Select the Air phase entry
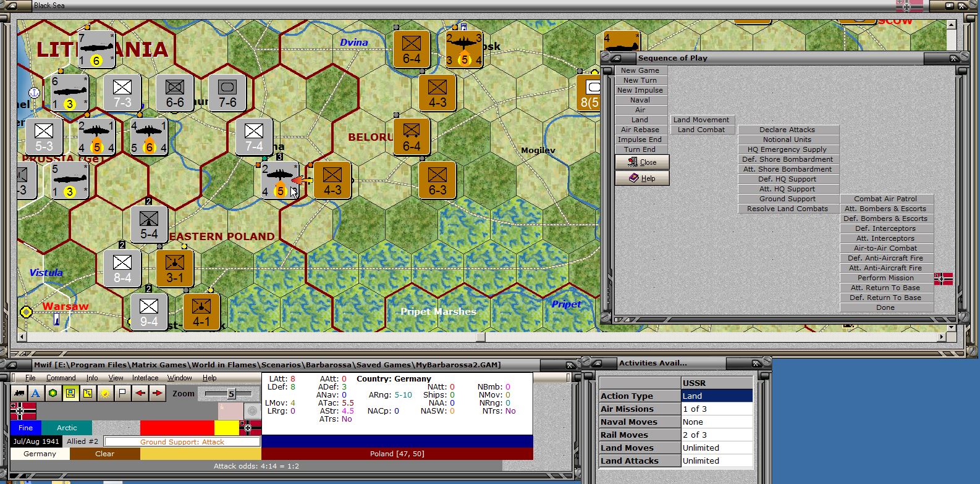The width and height of the screenshot is (980, 484). [x=640, y=110]
